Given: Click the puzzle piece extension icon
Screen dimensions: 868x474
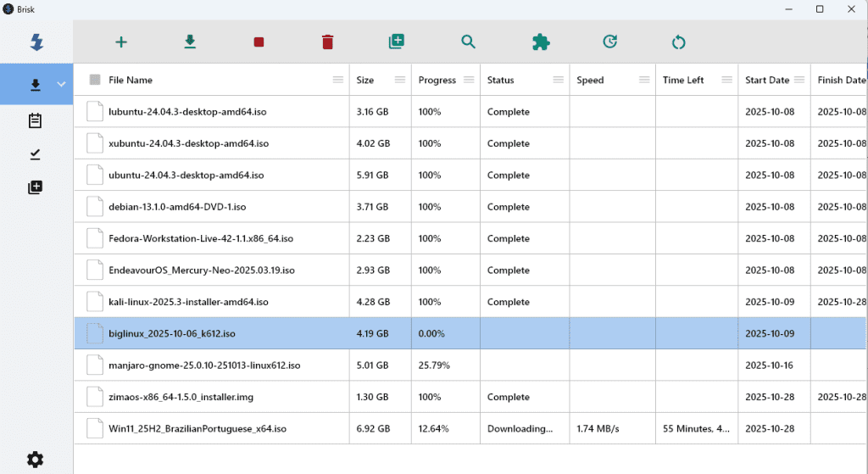Looking at the screenshot, I should pyautogui.click(x=540, y=42).
